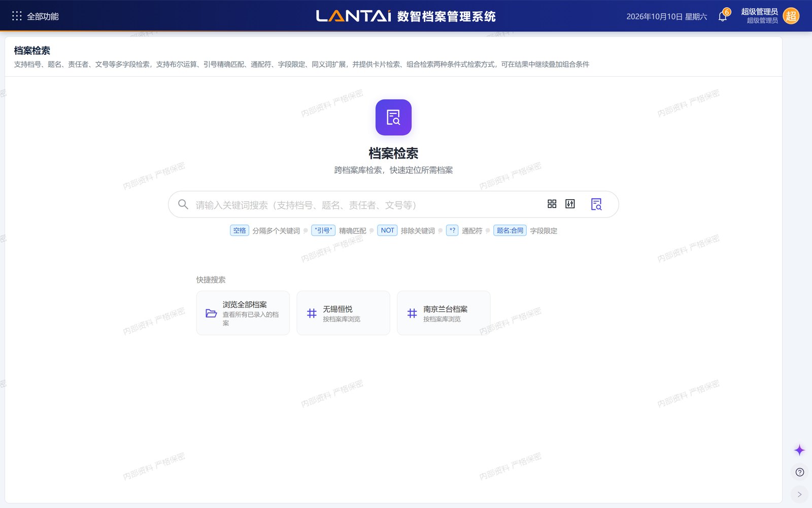Open the notification bell

coord(723,16)
